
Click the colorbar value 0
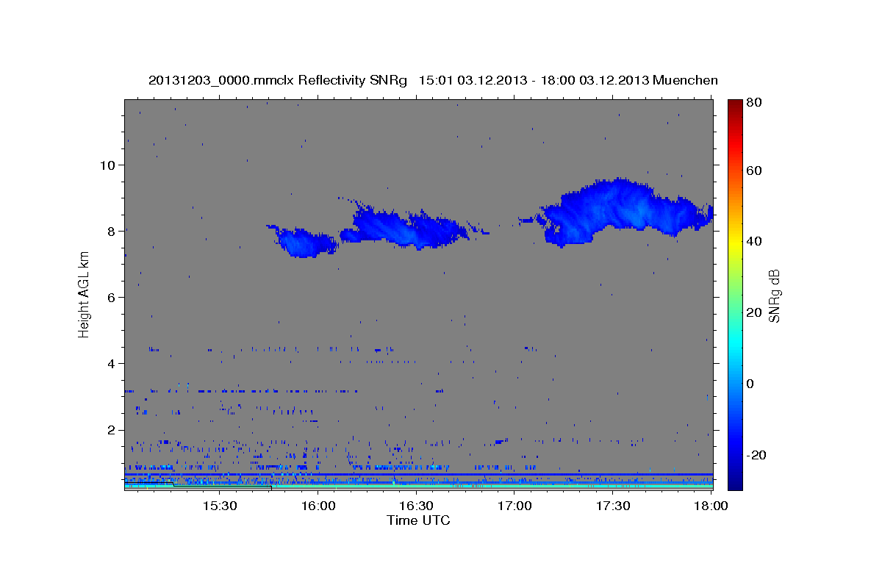pyautogui.click(x=750, y=383)
